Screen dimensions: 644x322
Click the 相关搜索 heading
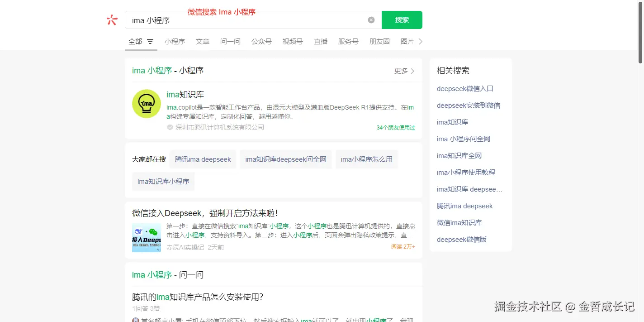coord(453,71)
